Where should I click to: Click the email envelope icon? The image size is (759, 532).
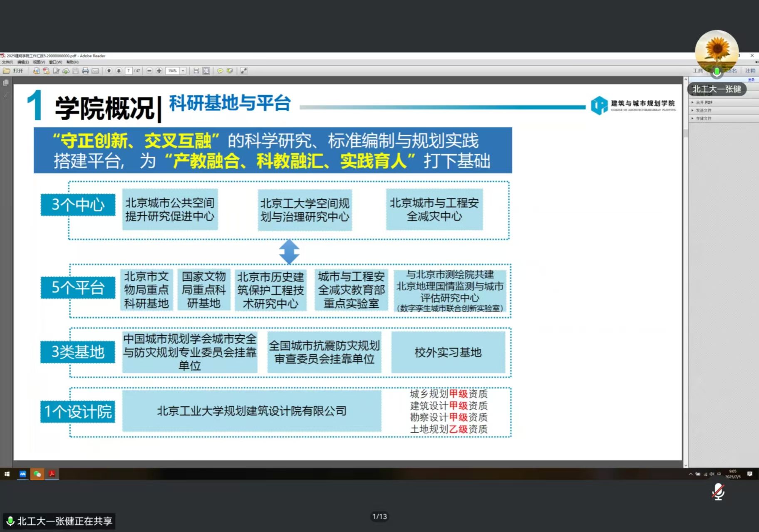click(x=95, y=71)
